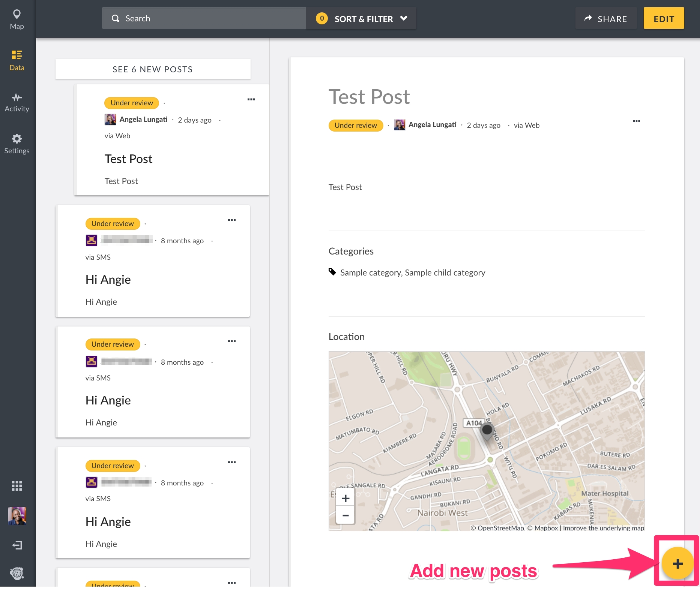Viewport: 700px width, 602px height.
Task: Open Settings from the sidebar
Action: (x=17, y=144)
